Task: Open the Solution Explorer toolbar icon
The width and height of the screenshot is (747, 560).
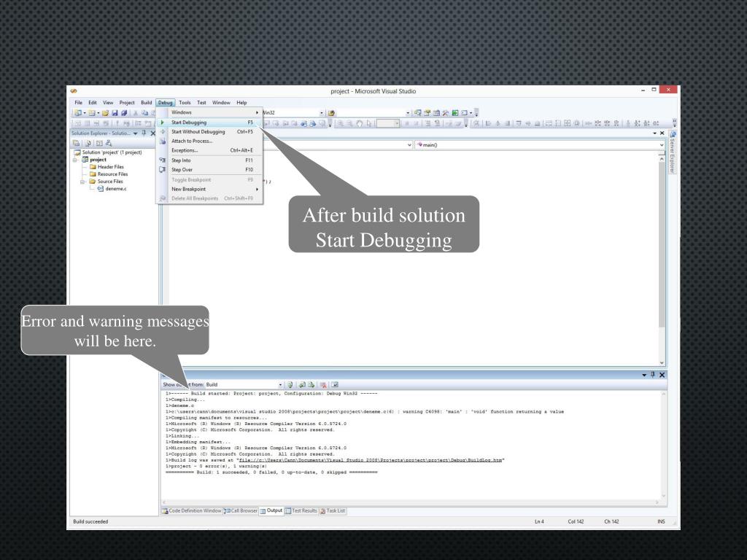Action: pos(418,113)
